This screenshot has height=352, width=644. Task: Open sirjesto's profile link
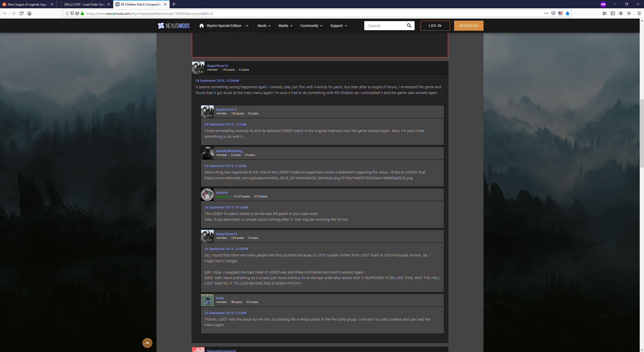(222, 192)
